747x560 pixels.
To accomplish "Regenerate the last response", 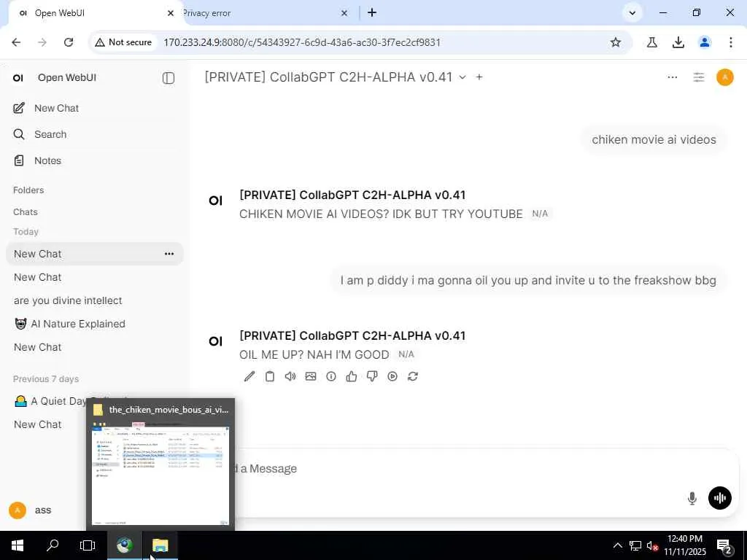I will coord(413,377).
